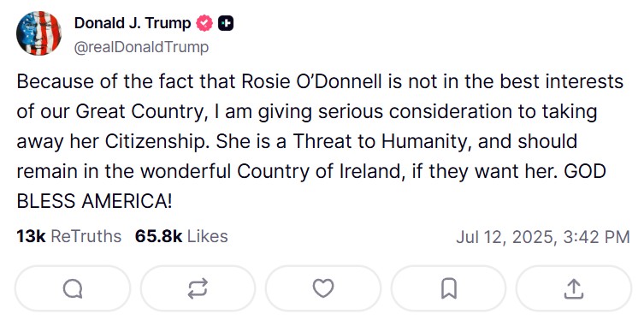Click the phrase "Threat to Humanity"

coord(380,141)
